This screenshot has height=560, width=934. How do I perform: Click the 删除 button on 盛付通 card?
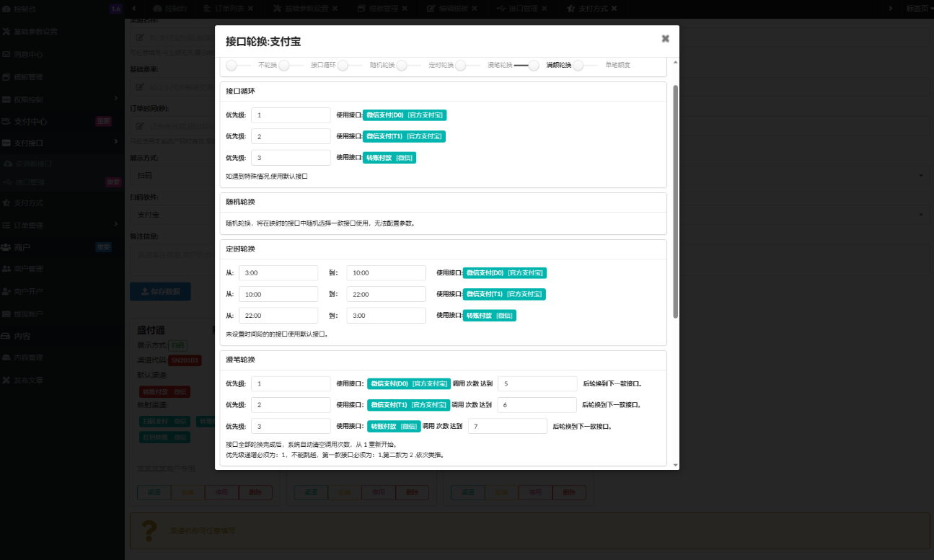(x=255, y=493)
